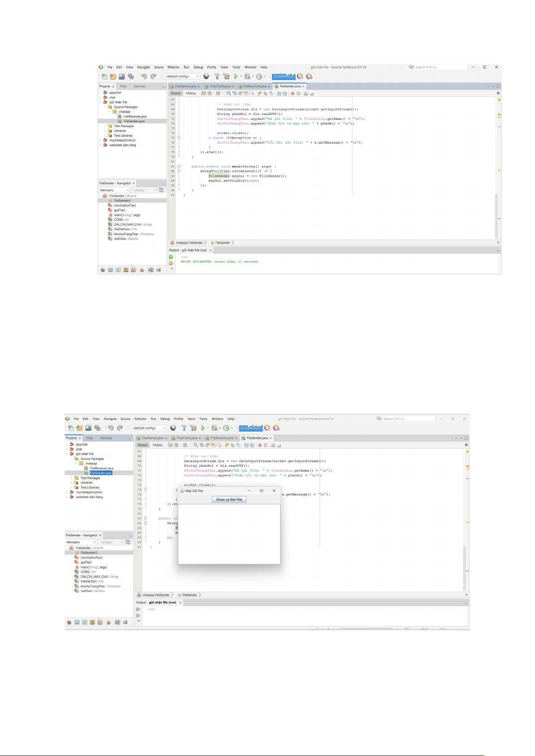Click editor vertical scrollbar in upper IDE
Screen dimensions: 535x756
pyautogui.click(x=496, y=215)
